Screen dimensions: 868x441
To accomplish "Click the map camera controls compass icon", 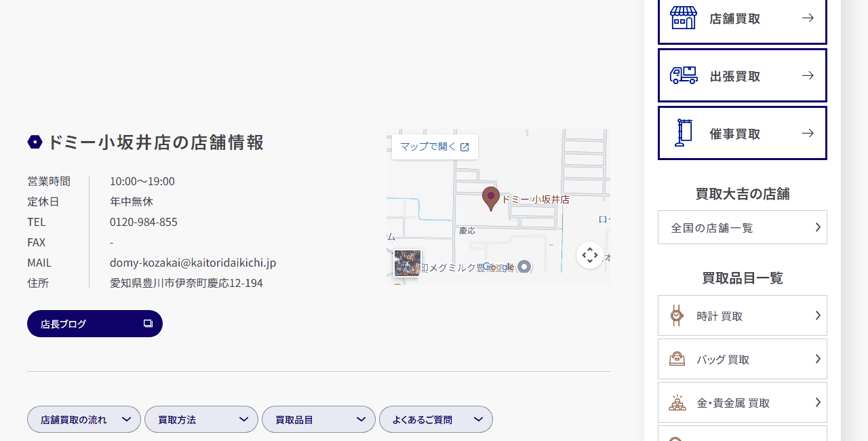I will click(590, 255).
